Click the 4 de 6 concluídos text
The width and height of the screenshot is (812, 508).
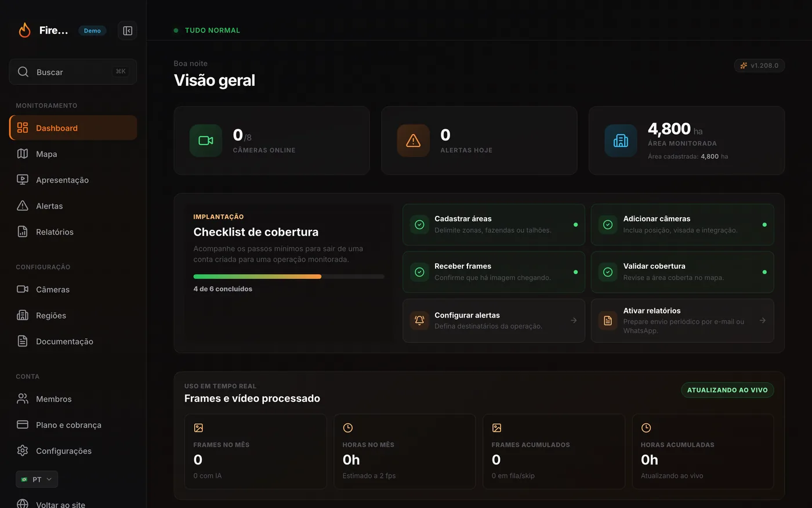click(223, 289)
